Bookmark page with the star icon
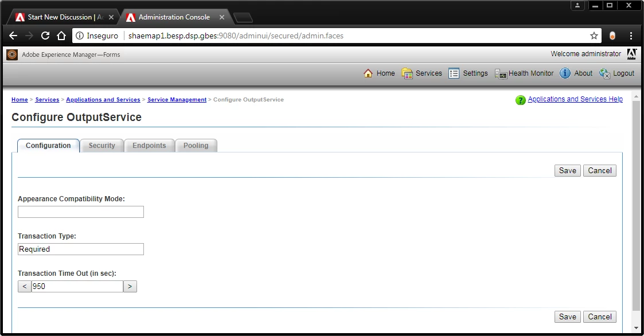This screenshot has height=336, width=644. [594, 36]
